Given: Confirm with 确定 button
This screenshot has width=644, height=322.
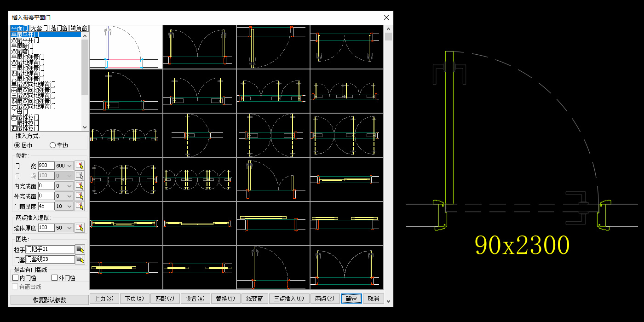Looking at the screenshot, I should pos(351,299).
